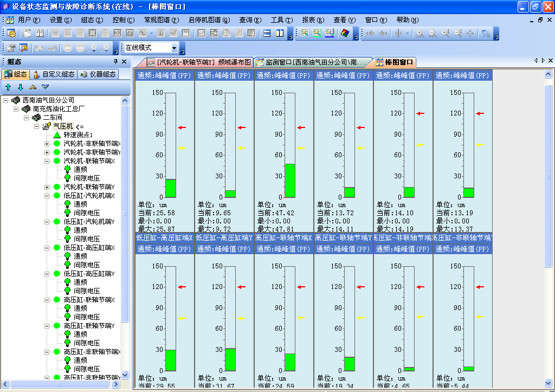Select 转速测点1 in the tree
The image size is (555, 392).
(x=78, y=135)
